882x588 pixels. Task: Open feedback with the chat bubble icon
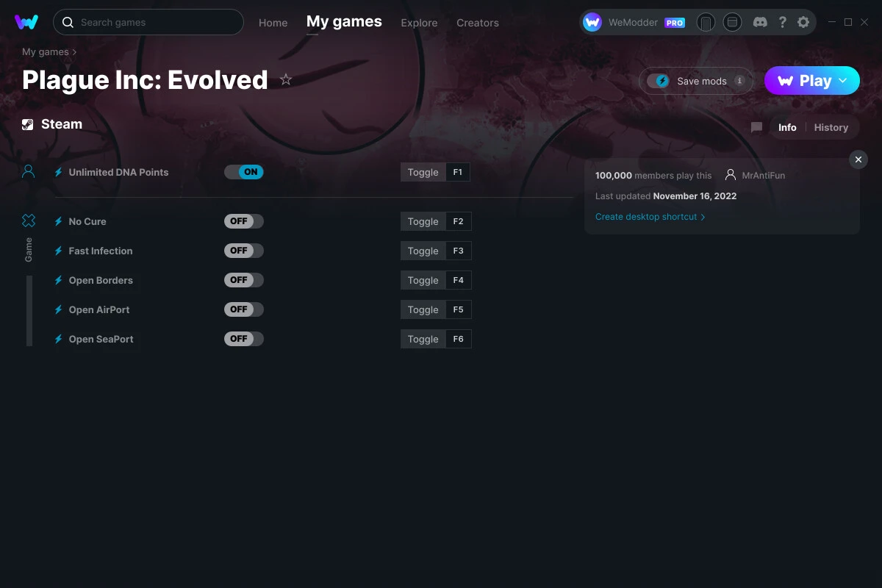(x=756, y=126)
